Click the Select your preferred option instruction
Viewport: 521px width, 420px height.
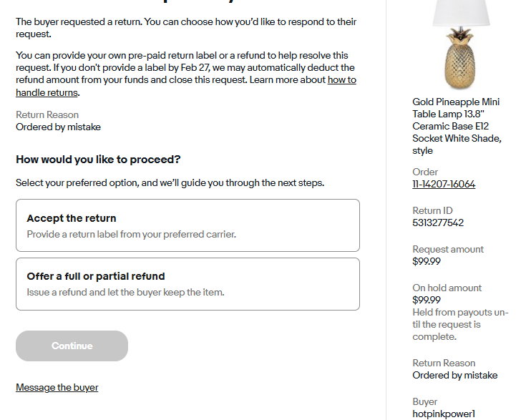(x=170, y=183)
